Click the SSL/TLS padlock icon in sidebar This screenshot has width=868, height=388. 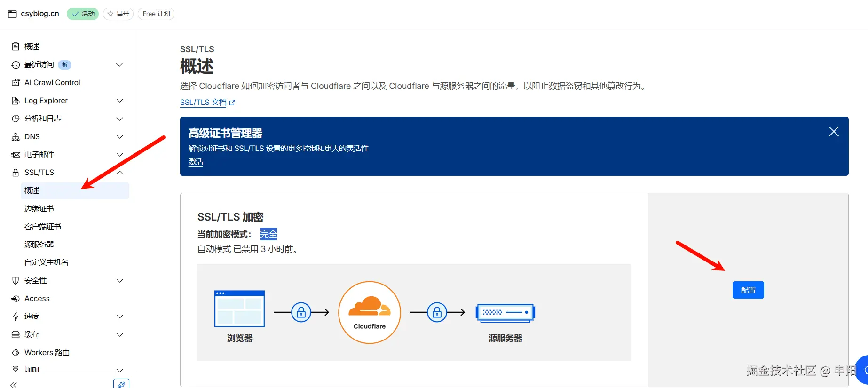pyautogui.click(x=16, y=173)
